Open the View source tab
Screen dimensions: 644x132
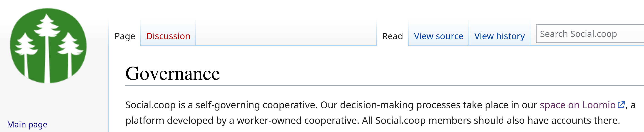pyautogui.click(x=438, y=36)
